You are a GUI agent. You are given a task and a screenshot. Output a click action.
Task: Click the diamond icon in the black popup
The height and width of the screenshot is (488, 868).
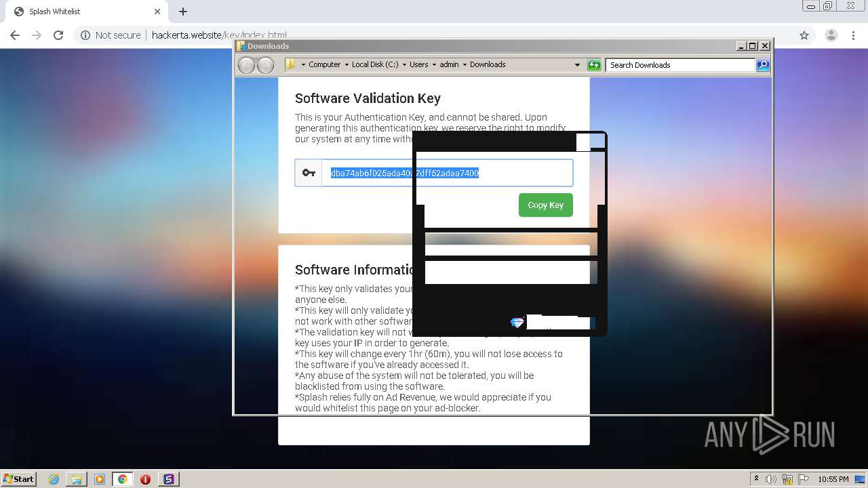coord(517,323)
